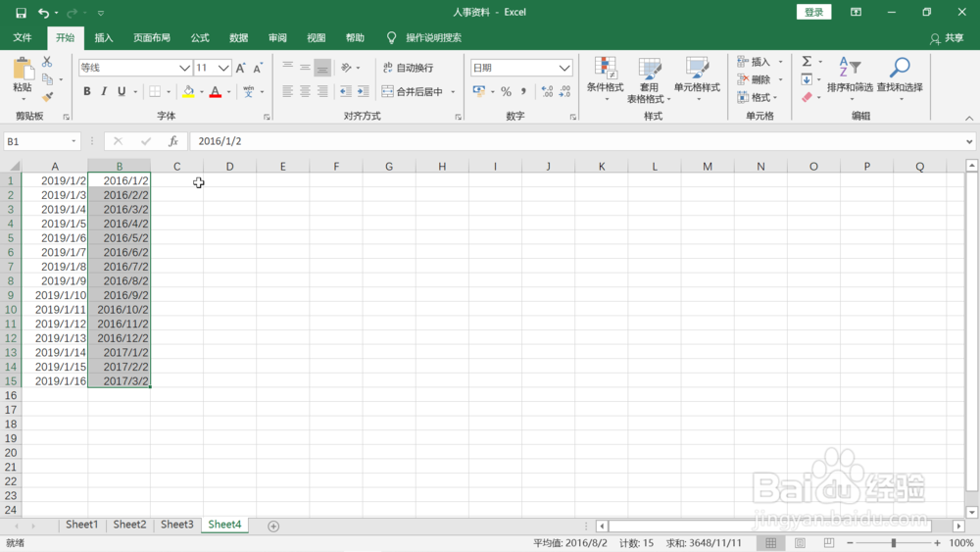Expand the formula bar

point(969,141)
